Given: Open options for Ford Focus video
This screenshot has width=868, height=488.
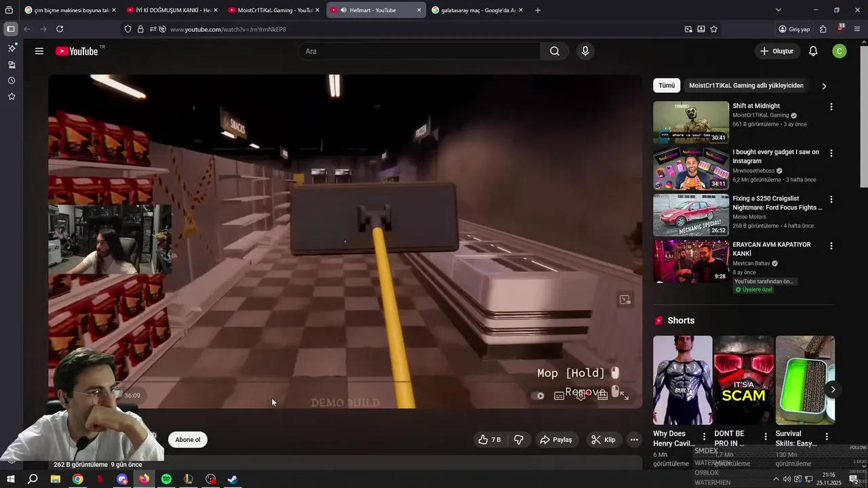Looking at the screenshot, I should [x=831, y=200].
